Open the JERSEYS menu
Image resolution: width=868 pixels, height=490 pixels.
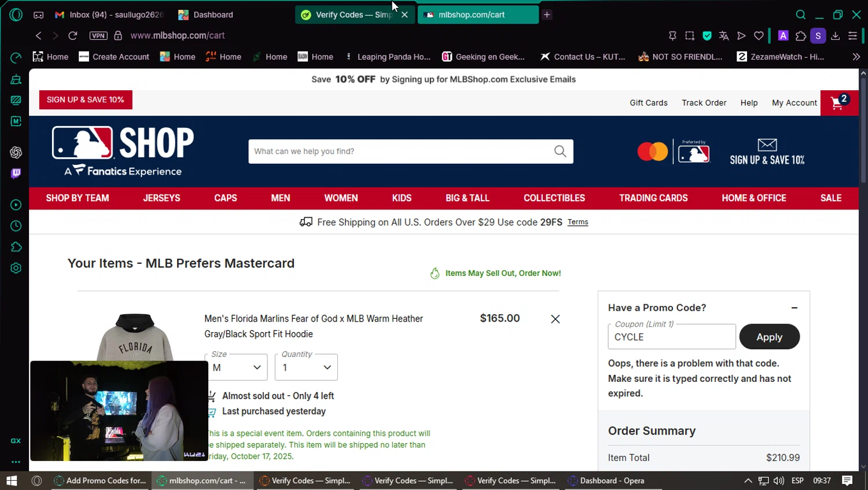[161, 198]
